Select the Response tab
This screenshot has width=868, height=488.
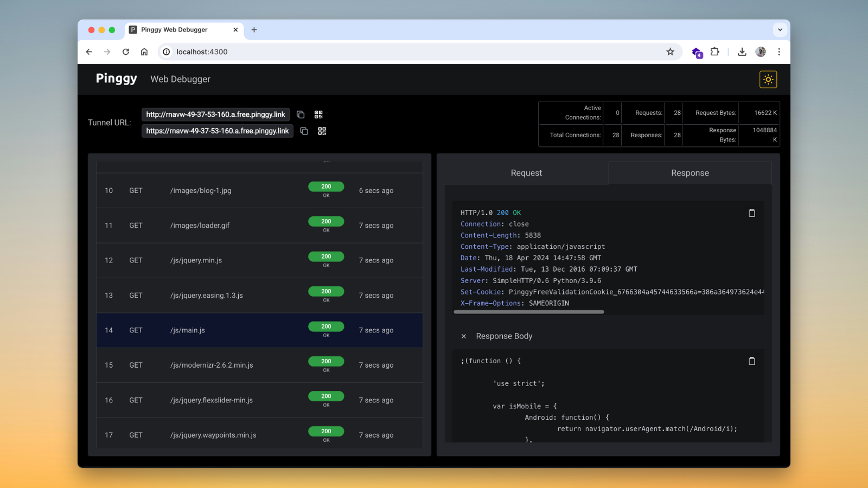tap(690, 172)
